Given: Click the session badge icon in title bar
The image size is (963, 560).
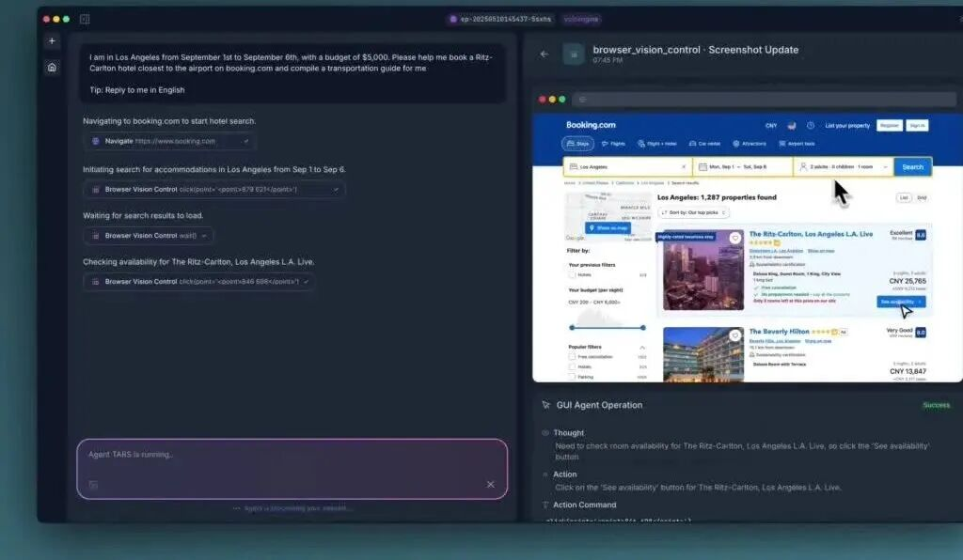Looking at the screenshot, I should click(453, 19).
